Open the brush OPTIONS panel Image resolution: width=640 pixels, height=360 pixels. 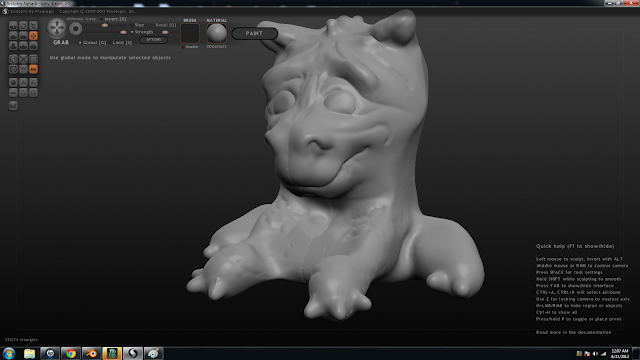pyautogui.click(x=153, y=40)
